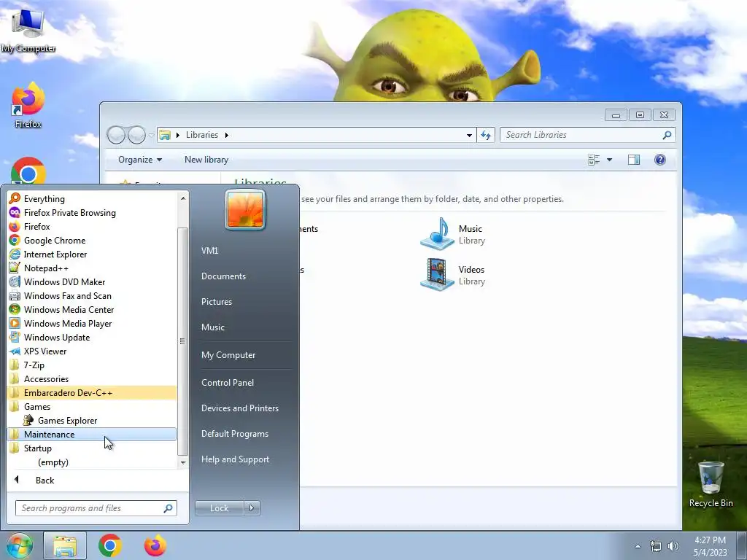Click the user account picture
Viewport: 747px width, 560px height.
click(245, 209)
